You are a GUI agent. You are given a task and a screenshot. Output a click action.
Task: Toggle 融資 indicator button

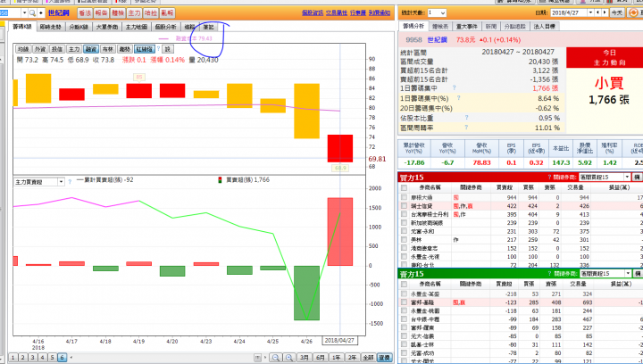pos(90,49)
